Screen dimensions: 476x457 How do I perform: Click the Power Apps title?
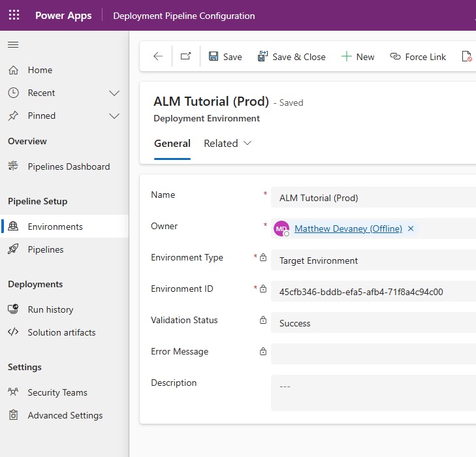63,16
